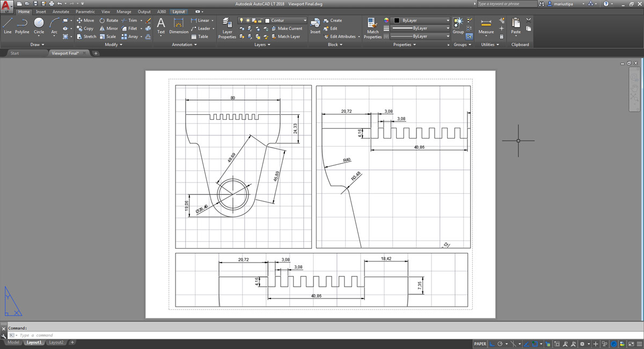Toggle PAPER space button in status bar
The height and width of the screenshot is (349, 644).
[480, 344]
